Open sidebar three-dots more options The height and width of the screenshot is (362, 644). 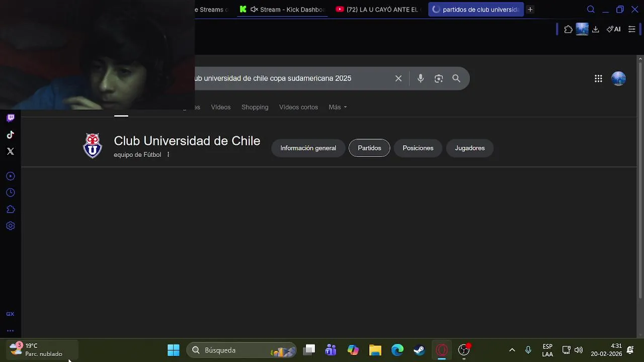point(10,331)
